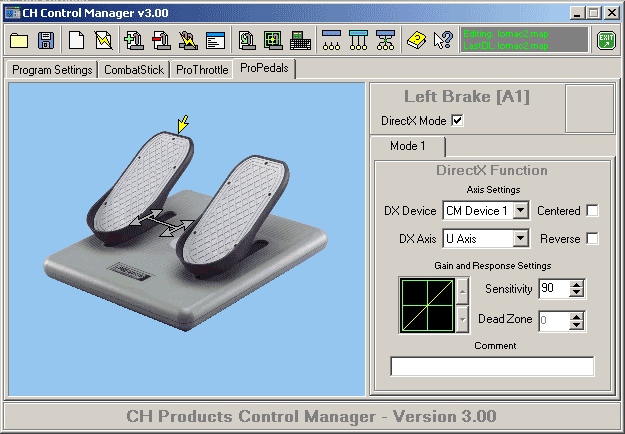Enable the Reverse checkbox
The image size is (625, 434).
point(592,239)
